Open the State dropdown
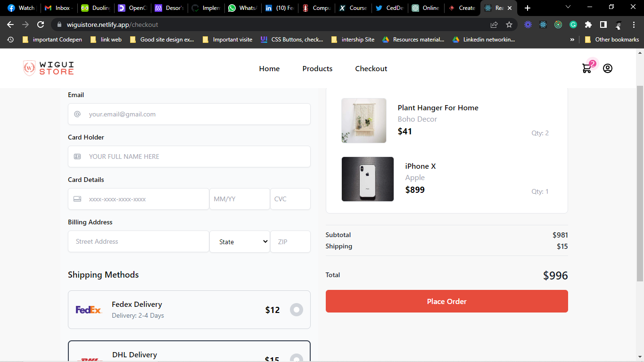This screenshot has height=362, width=644. coord(240,241)
